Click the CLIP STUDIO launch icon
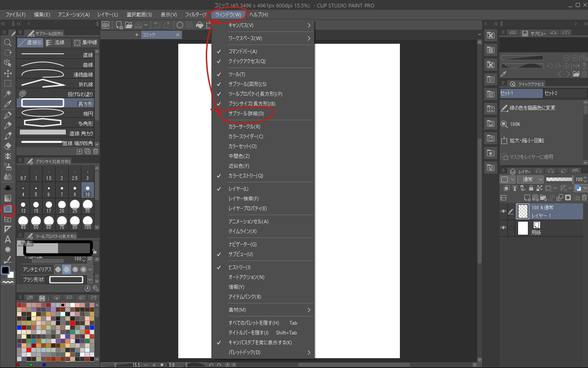Image resolution: width=588 pixels, height=368 pixels. coord(105,25)
